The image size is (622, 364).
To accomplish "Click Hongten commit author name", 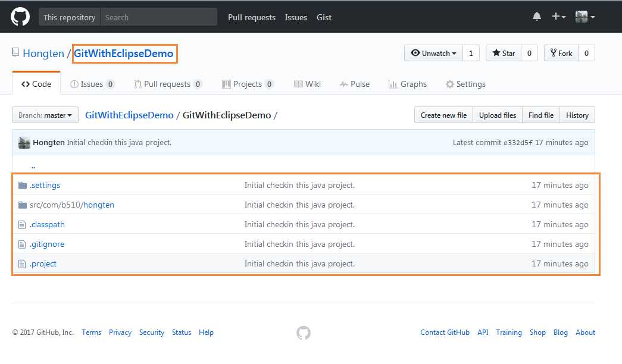I will pos(49,142).
